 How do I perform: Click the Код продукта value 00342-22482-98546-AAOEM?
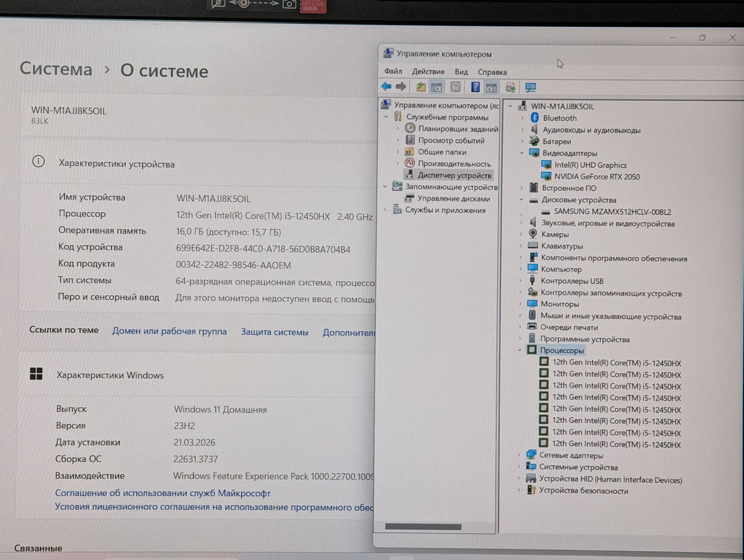coord(234,265)
